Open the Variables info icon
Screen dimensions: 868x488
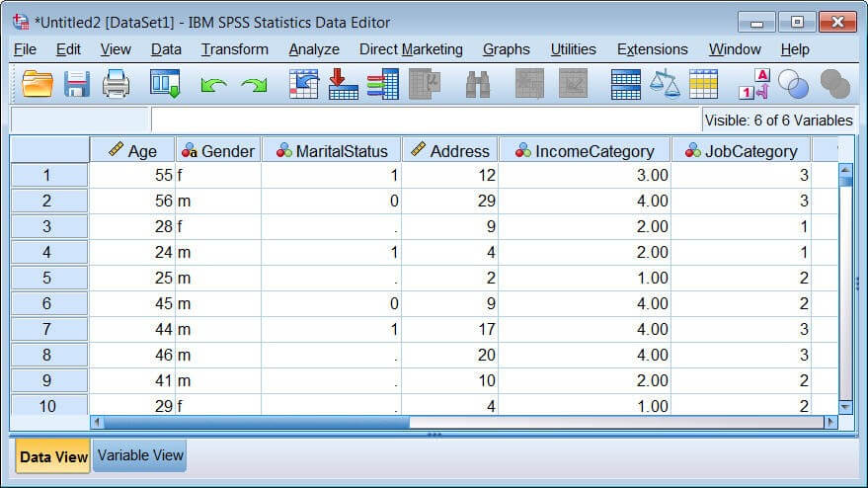pyautogui.click(x=382, y=84)
